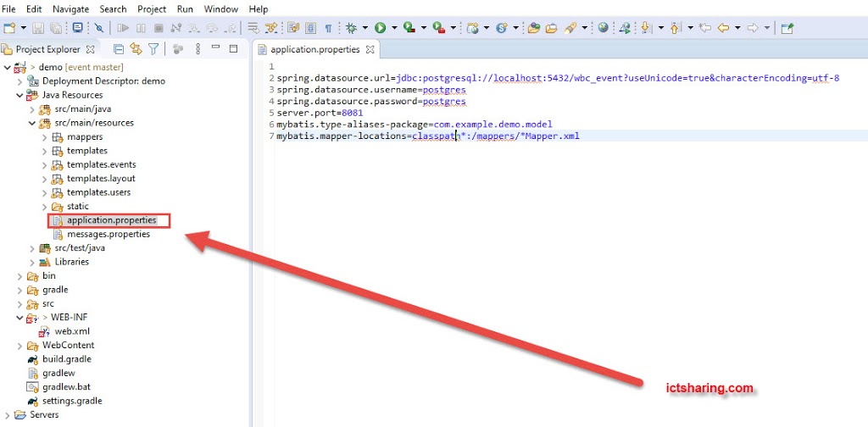Open the Navigate menu
This screenshot has width=868, height=427.
click(x=70, y=8)
